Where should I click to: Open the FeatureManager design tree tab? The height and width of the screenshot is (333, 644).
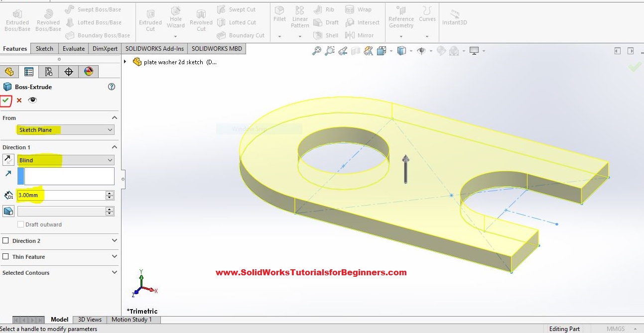tap(9, 72)
